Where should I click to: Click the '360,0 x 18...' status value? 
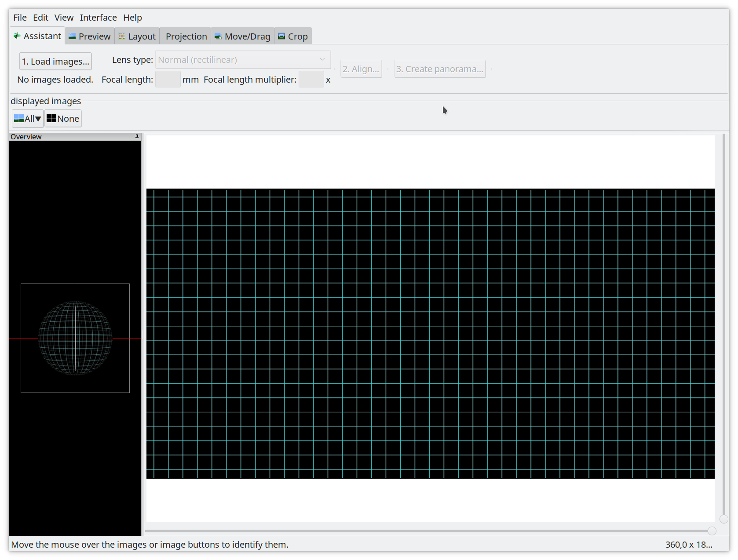tap(689, 545)
